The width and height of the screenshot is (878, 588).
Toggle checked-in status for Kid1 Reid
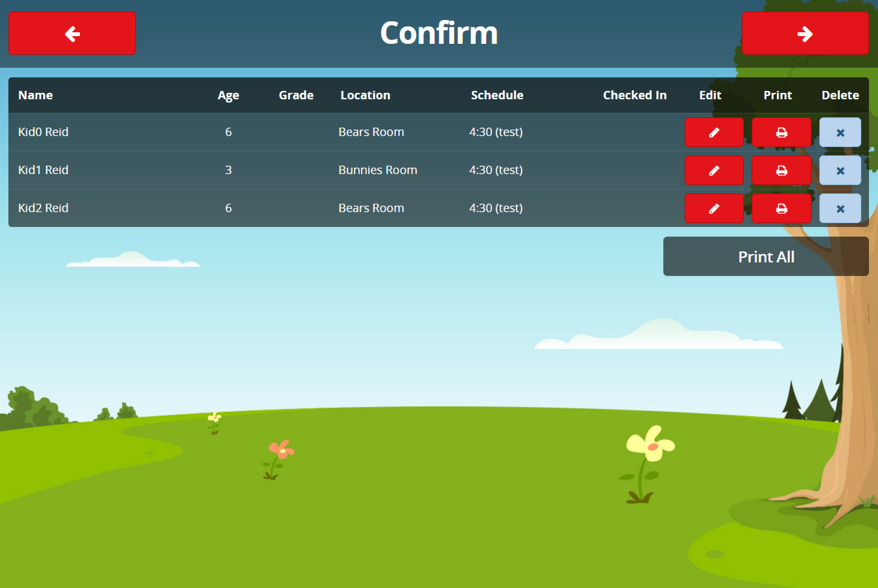(633, 170)
